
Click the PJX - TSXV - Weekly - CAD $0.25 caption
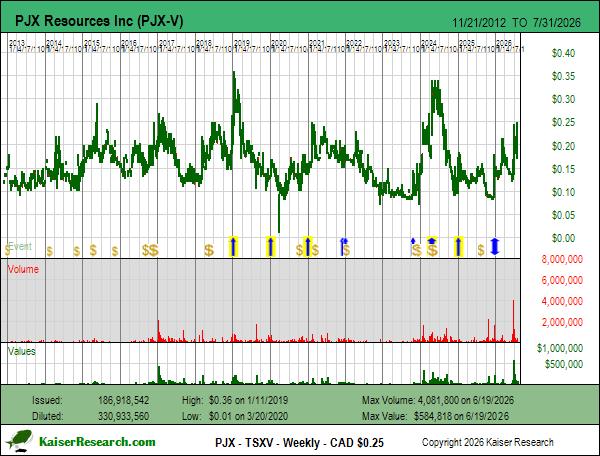(299, 443)
